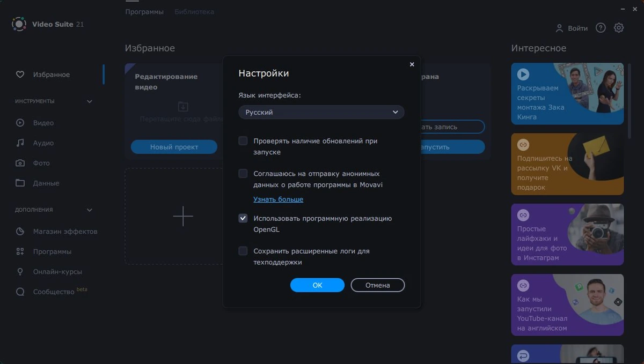Click the Фото label in sidebar
Image resolution: width=644 pixels, height=364 pixels.
(41, 163)
